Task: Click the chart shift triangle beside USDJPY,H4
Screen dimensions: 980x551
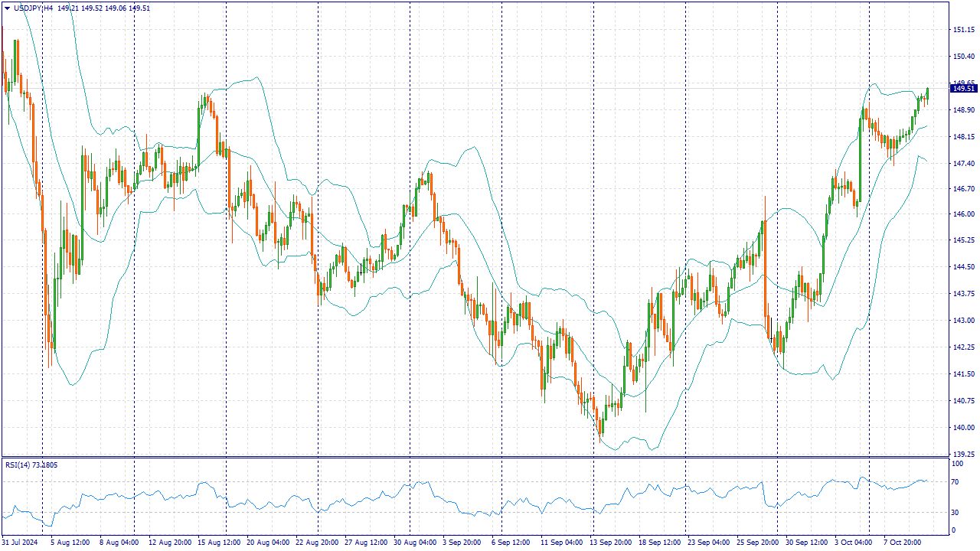Action: coord(7,8)
